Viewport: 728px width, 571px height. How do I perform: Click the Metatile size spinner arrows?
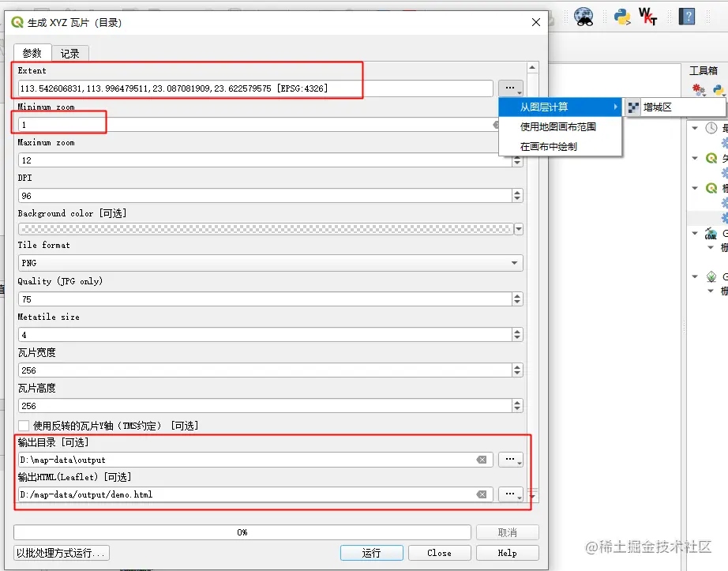click(517, 334)
